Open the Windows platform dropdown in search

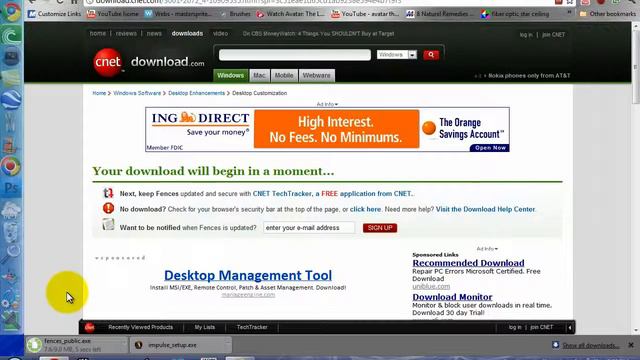[x=397, y=55]
